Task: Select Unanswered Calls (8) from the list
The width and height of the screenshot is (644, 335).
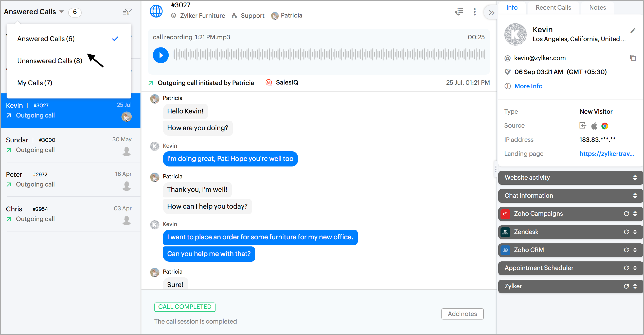Action: 50,61
